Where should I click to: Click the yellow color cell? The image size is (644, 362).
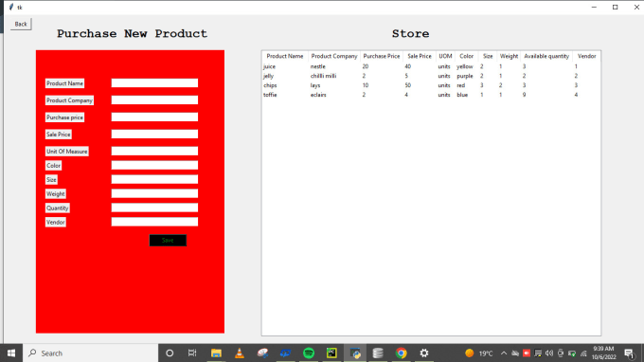click(465, 66)
